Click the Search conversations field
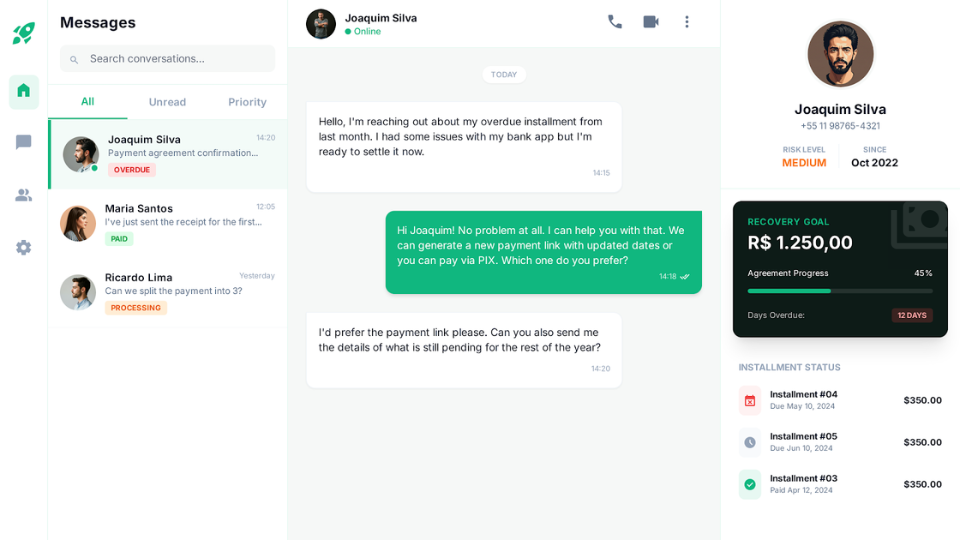This screenshot has height=540, width=960. (x=175, y=59)
